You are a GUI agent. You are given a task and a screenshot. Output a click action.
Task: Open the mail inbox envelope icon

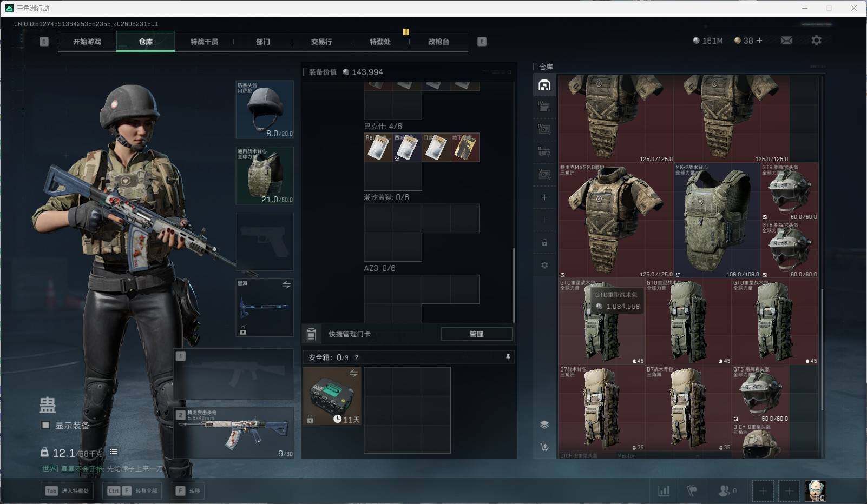(786, 41)
